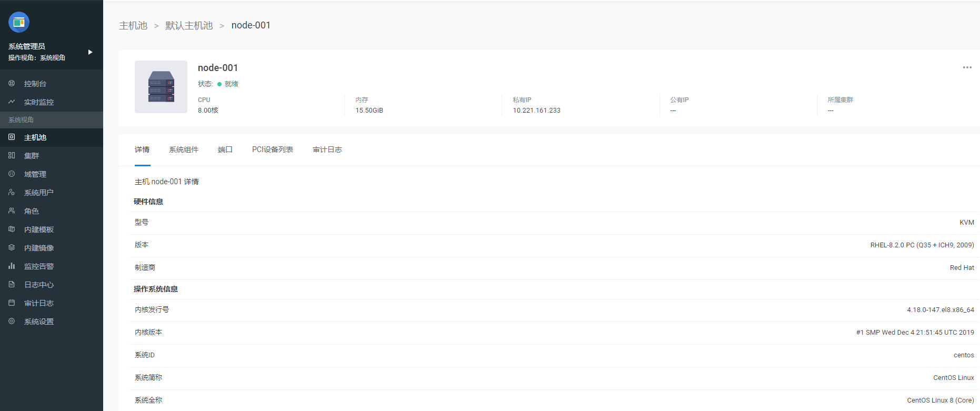The width and height of the screenshot is (980, 411).
Task: Expand the 系统管理员 user menu arrow
Action: click(90, 52)
